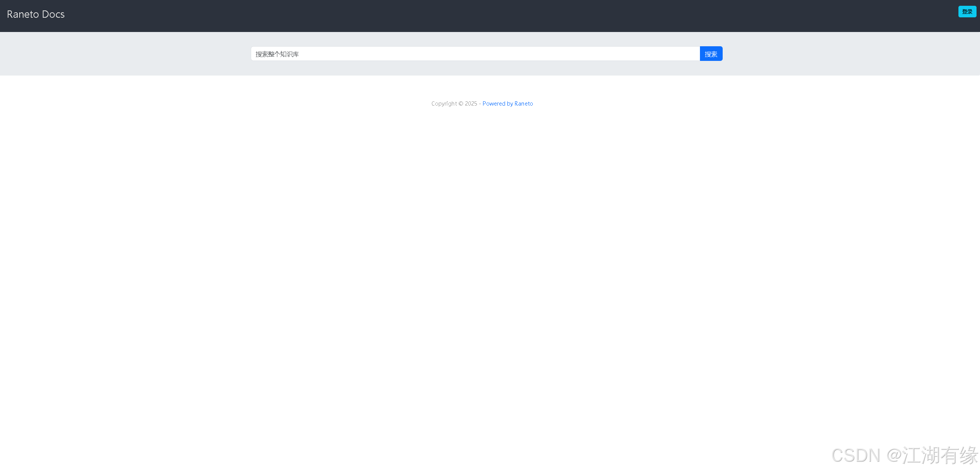Screen dimensions: 980x471
Task: Click the Copyright © 2025 footer text
Action: point(454,104)
